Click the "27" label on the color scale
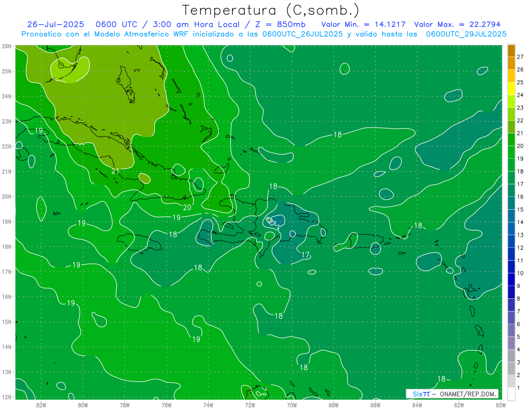 pyautogui.click(x=520, y=57)
